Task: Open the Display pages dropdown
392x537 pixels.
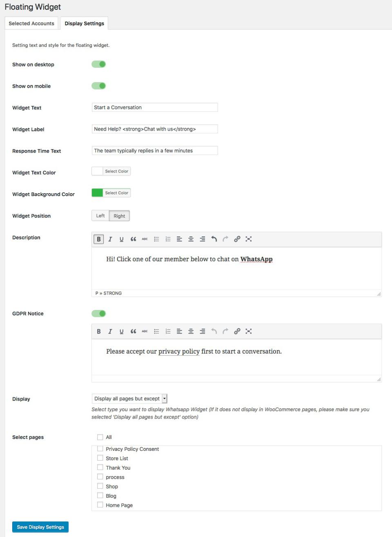Action: [129, 399]
